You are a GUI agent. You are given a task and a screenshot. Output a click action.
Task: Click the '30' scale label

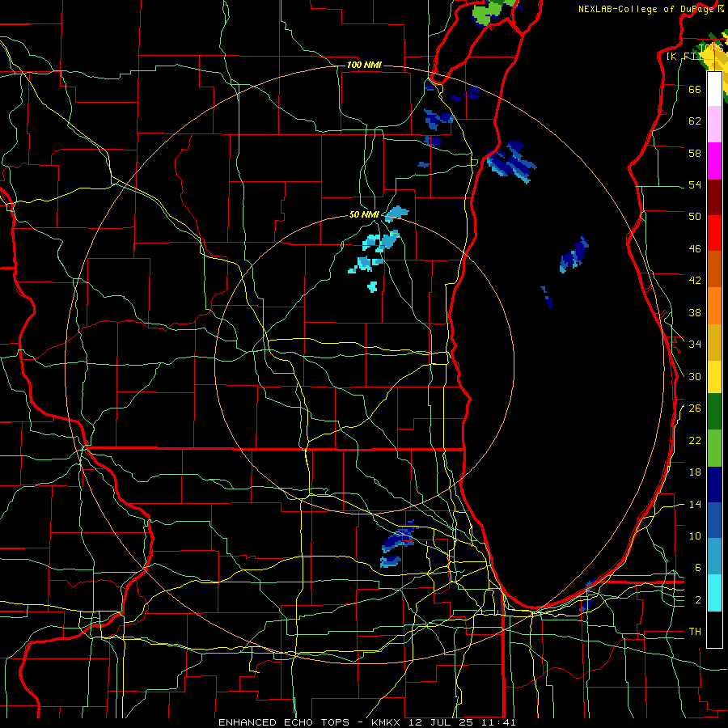695,376
